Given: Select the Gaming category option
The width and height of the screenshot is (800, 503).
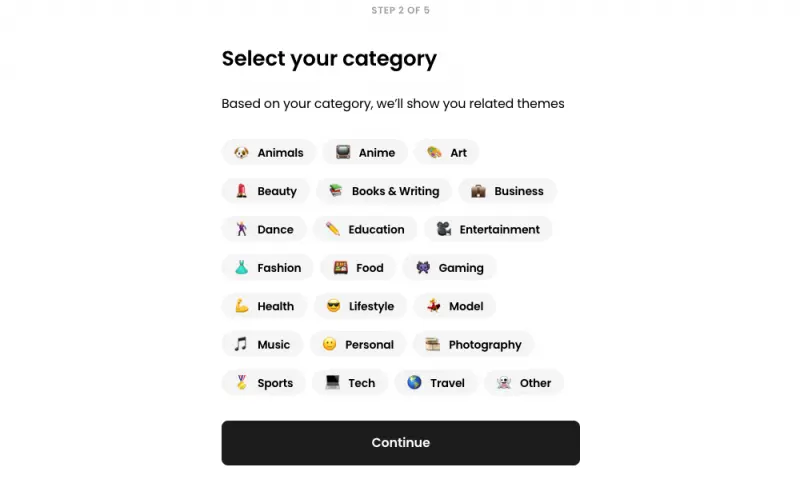Looking at the screenshot, I should [x=449, y=268].
